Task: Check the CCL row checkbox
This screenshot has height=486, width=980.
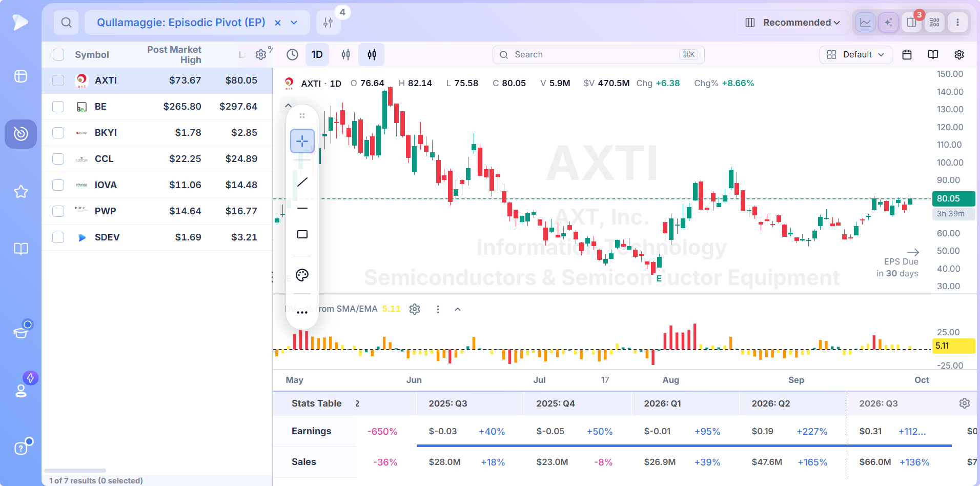Action: 58,159
